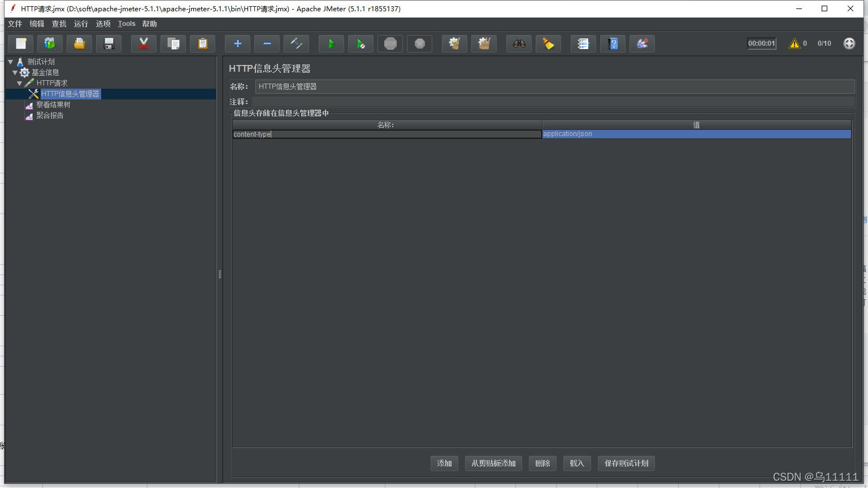The image size is (868, 488).
Task: Collapse the 测试计划 tree node arrow
Action: 10,62
